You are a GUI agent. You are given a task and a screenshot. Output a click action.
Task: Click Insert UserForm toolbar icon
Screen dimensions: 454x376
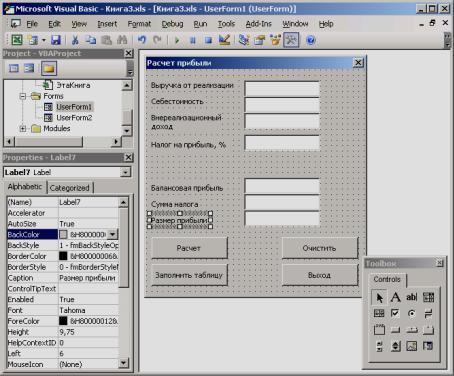(33, 40)
